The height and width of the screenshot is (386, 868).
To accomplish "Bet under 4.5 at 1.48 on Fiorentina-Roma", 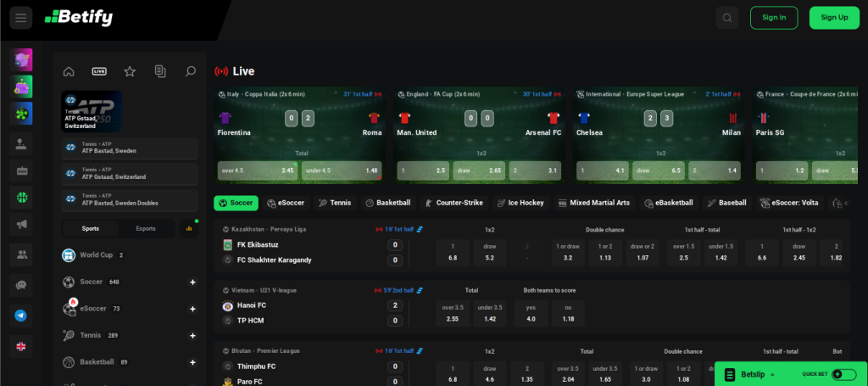I will point(342,171).
